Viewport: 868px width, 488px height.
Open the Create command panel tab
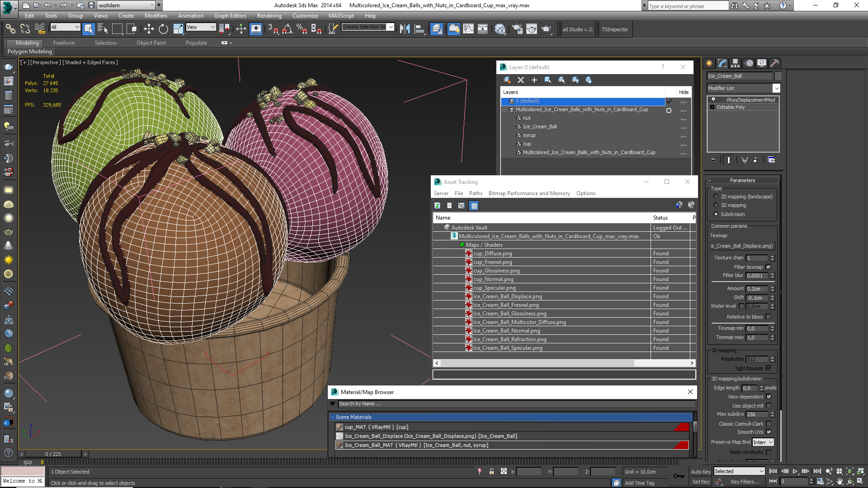coord(709,63)
